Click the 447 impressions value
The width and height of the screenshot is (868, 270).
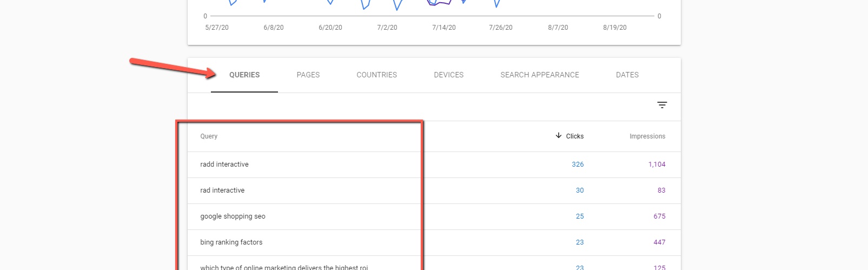pos(659,242)
